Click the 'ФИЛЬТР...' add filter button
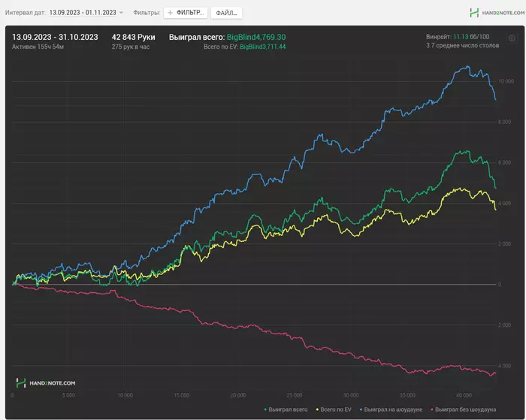 point(185,13)
